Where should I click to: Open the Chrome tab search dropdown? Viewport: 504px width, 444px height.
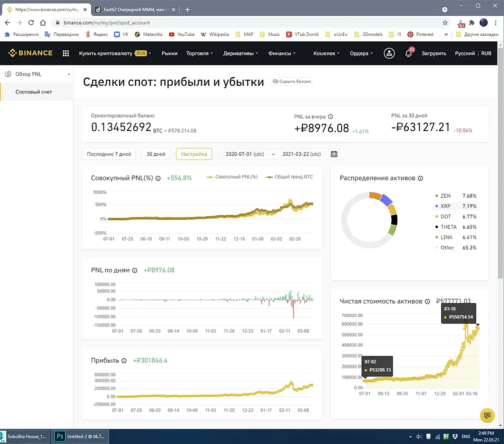coord(445,10)
